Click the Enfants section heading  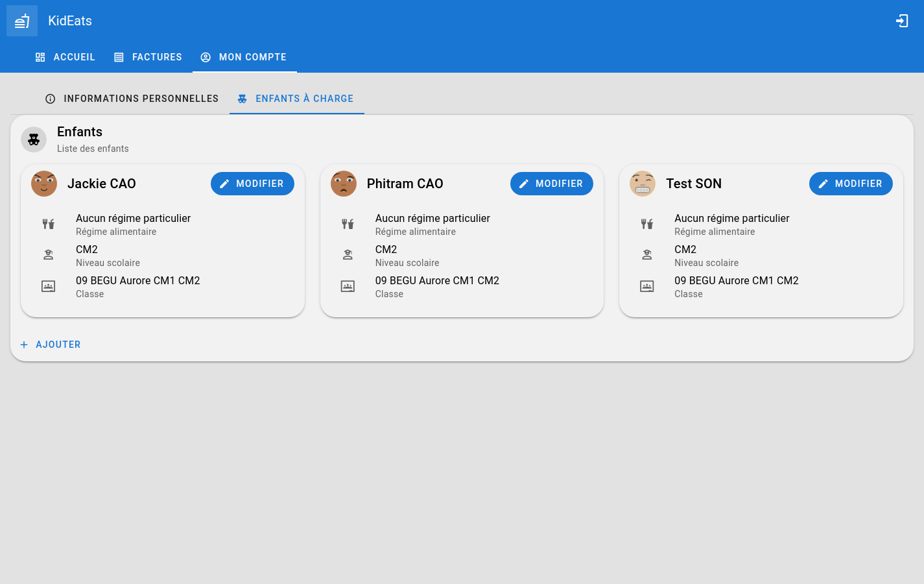pyautogui.click(x=80, y=132)
